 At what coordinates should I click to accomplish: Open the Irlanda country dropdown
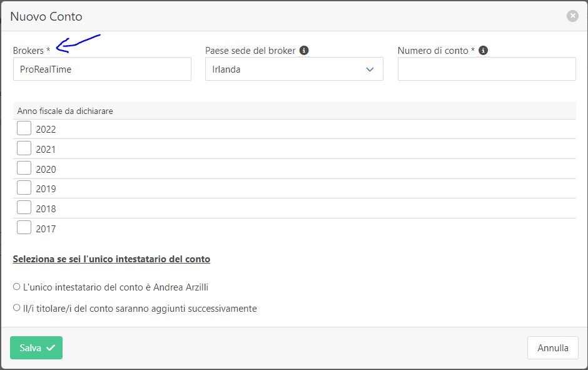click(294, 69)
